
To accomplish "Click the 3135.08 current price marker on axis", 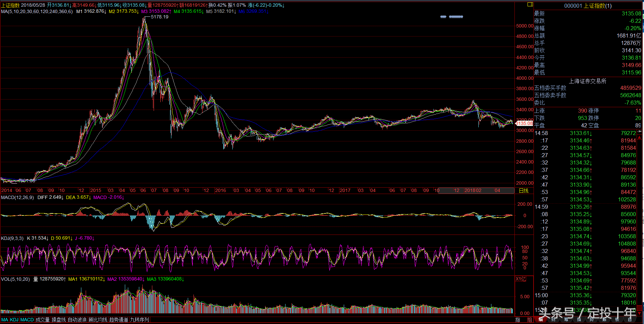I will click(524, 123).
